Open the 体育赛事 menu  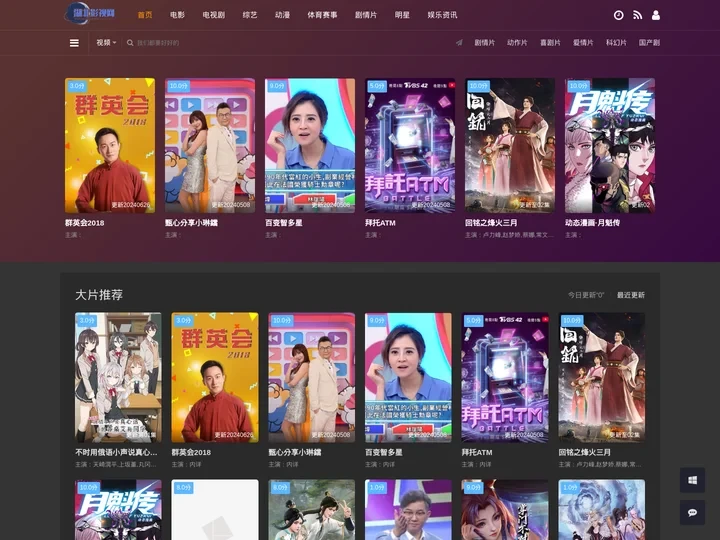click(x=322, y=15)
